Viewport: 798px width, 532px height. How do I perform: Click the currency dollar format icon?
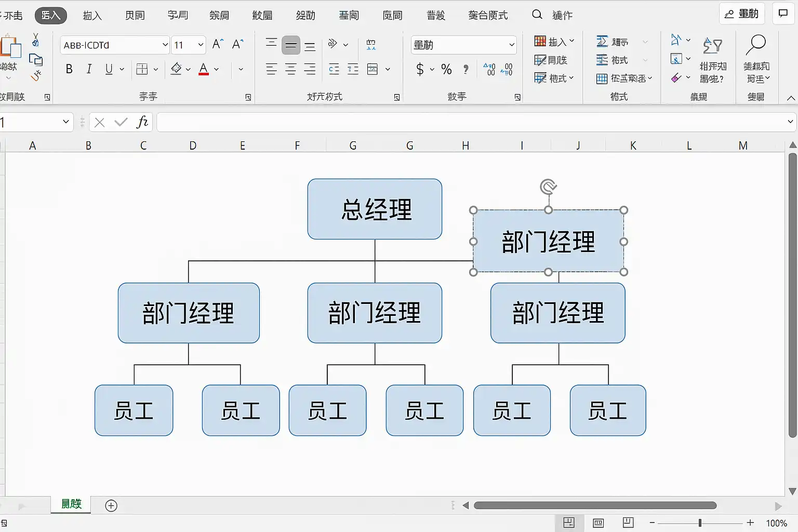tap(420, 69)
